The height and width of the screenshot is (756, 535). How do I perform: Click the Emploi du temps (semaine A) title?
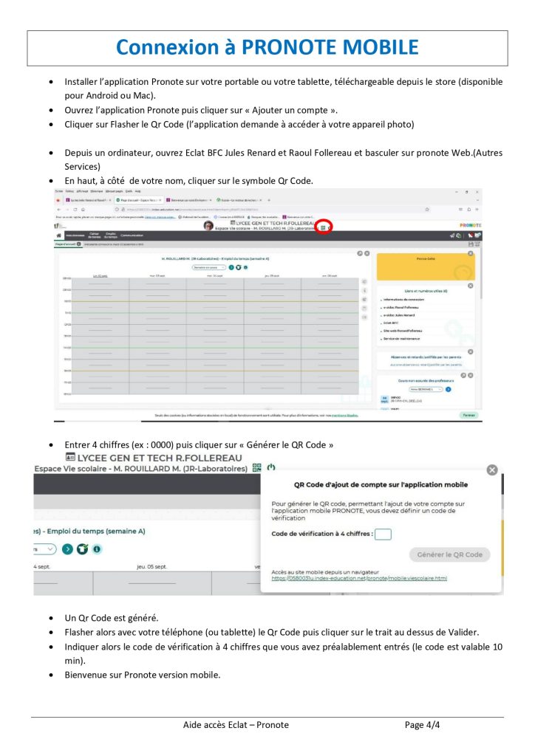[96, 531]
